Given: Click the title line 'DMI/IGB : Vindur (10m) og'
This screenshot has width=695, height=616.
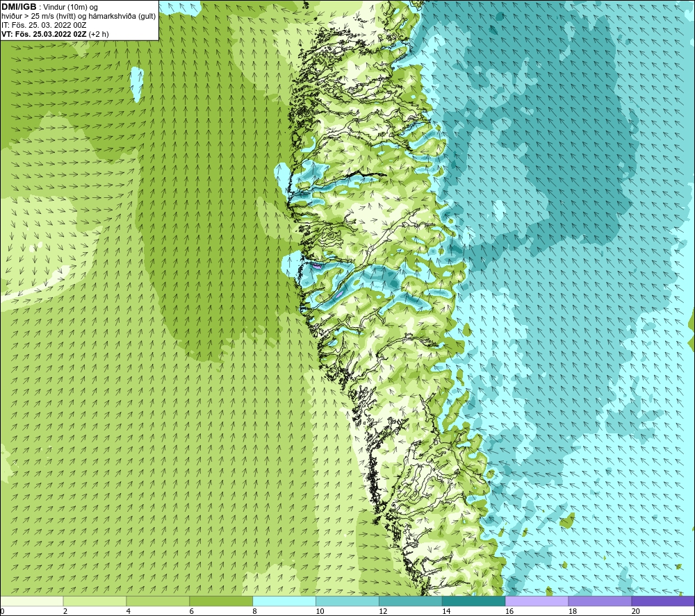Looking at the screenshot, I should tap(49, 7).
